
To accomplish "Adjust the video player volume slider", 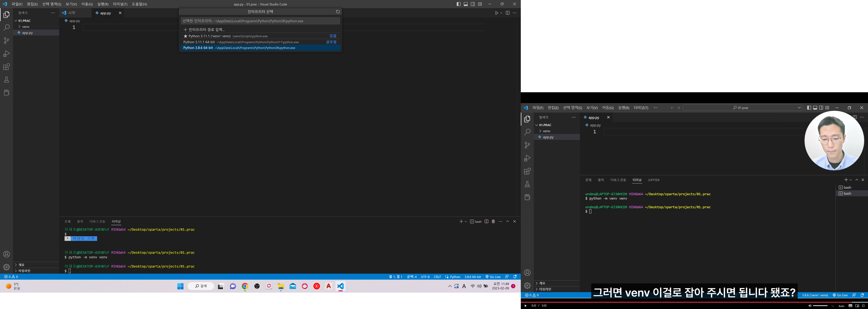I will click(820, 306).
